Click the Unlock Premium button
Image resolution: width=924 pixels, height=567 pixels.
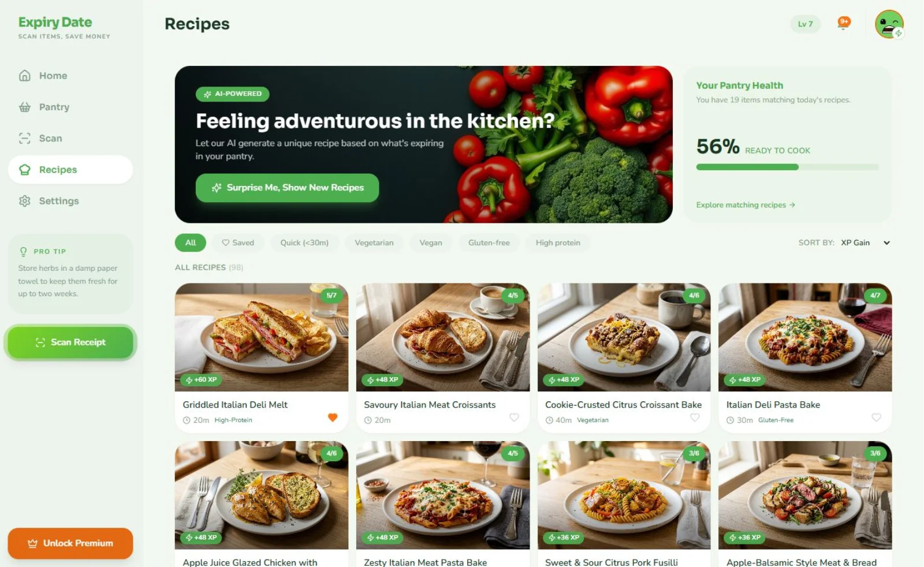click(x=70, y=543)
